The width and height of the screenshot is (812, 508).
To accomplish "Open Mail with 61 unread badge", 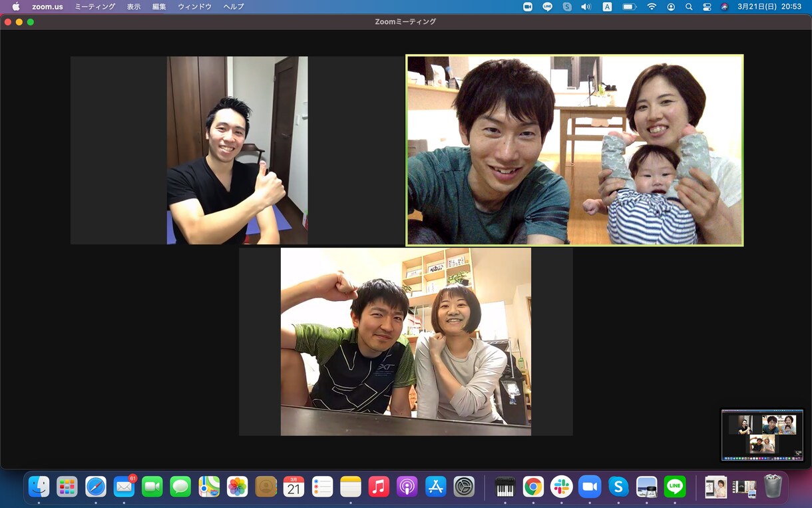I will pyautogui.click(x=124, y=487).
